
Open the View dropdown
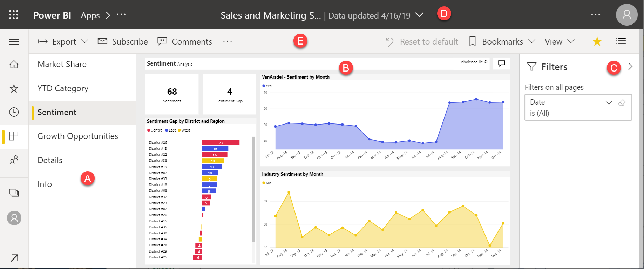tap(560, 41)
